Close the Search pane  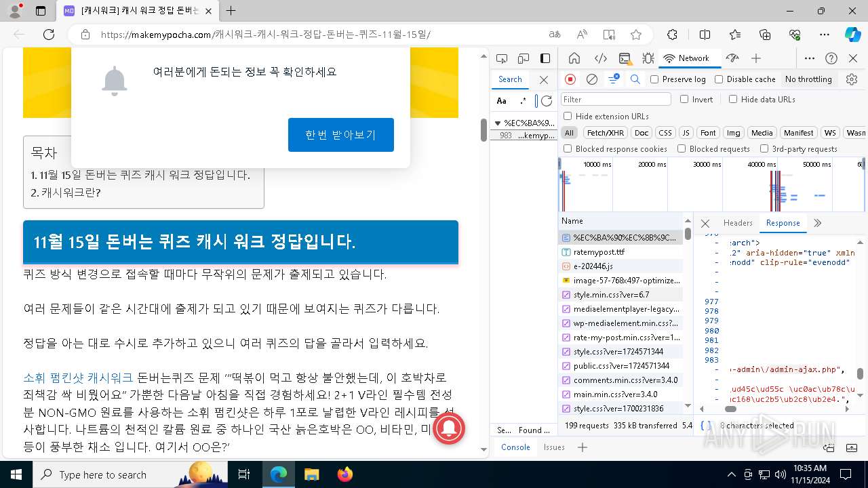click(543, 80)
